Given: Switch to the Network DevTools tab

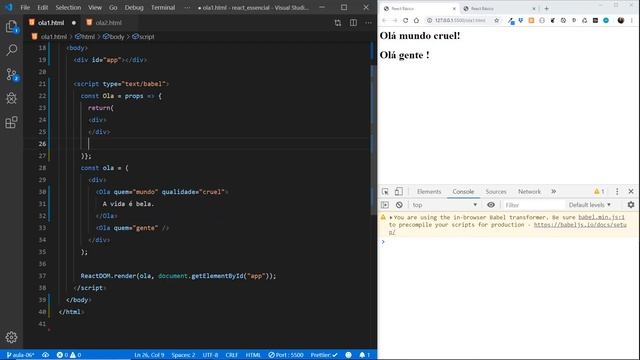Looking at the screenshot, I should pyautogui.click(x=529, y=191).
